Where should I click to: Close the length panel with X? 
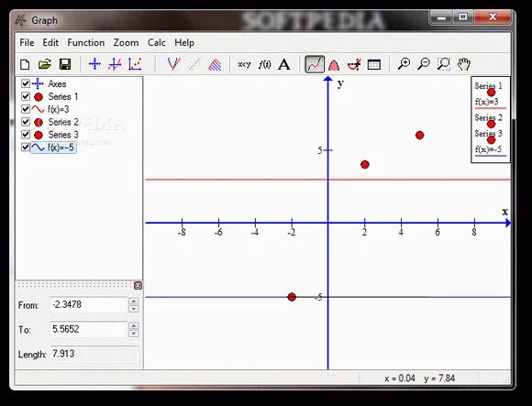pos(138,285)
